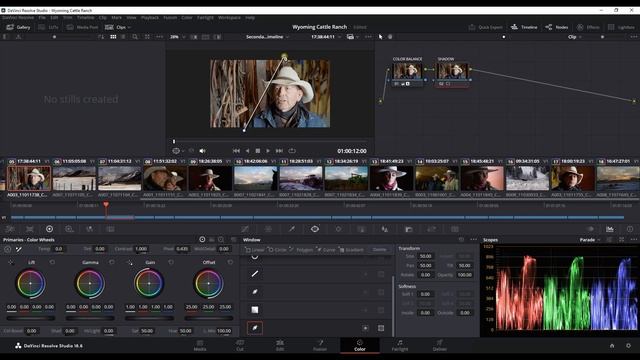640x360 pixels.
Task: Select clip 05 thumbnail with cowboy
Action: [x=29, y=178]
